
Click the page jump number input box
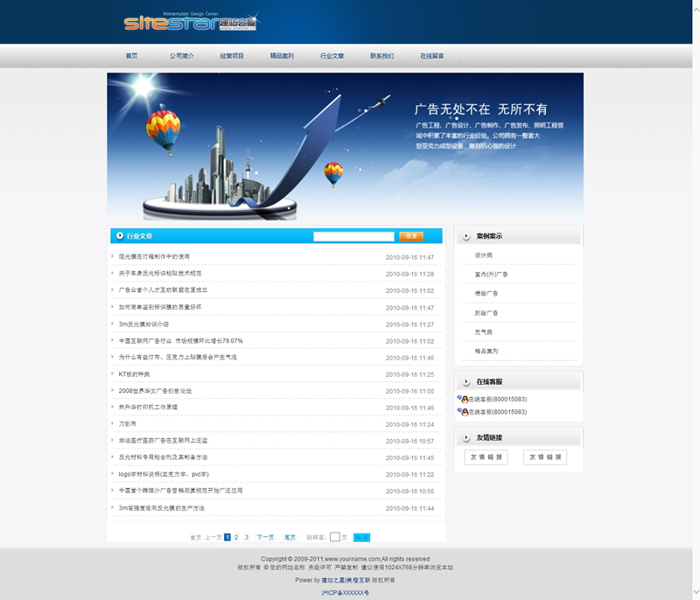[334, 537]
